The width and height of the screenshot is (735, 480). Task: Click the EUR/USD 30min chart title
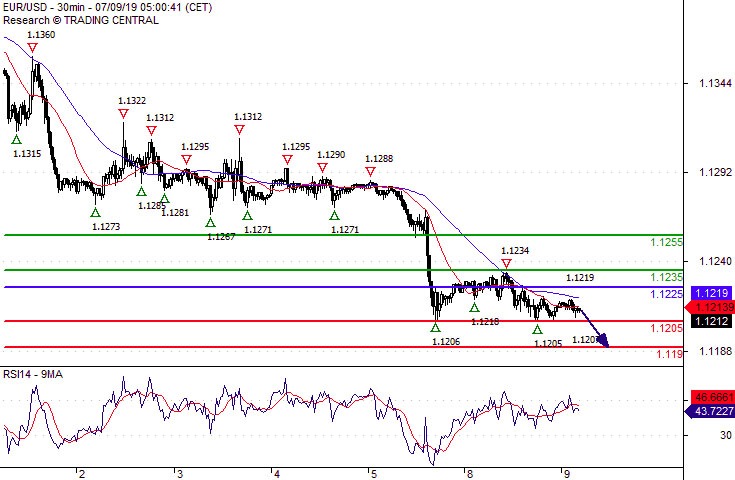point(107,8)
